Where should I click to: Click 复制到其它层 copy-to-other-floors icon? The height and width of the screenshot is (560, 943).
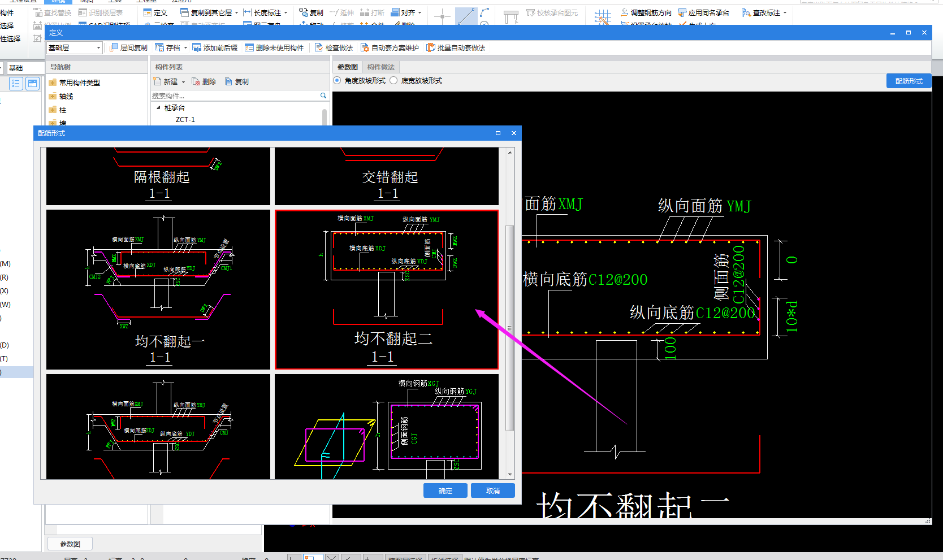tap(184, 12)
